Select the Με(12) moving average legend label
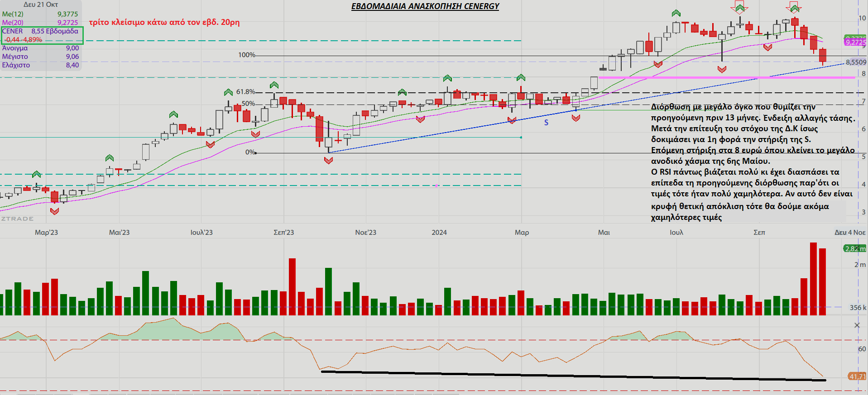Image resolution: width=868 pixels, height=395 pixels. click(x=13, y=14)
